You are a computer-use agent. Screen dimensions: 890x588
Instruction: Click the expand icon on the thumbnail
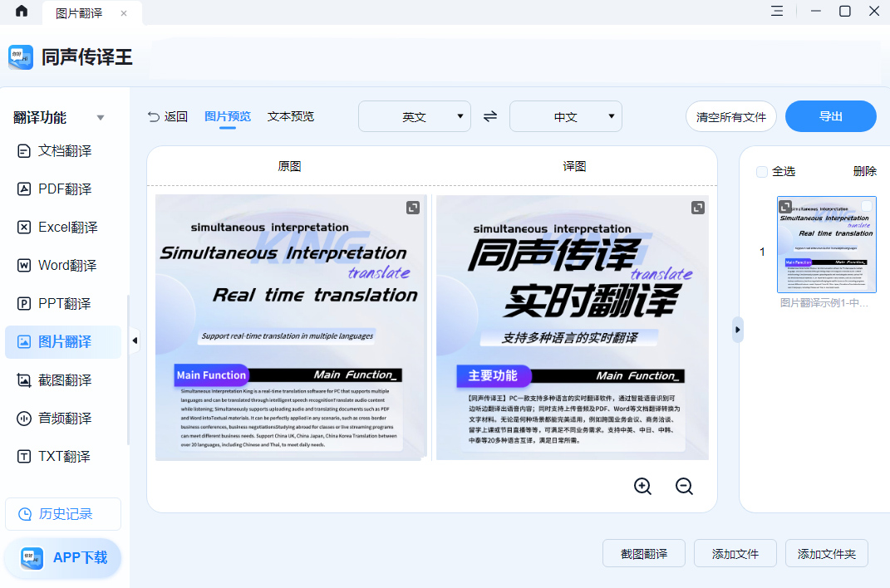click(x=785, y=207)
